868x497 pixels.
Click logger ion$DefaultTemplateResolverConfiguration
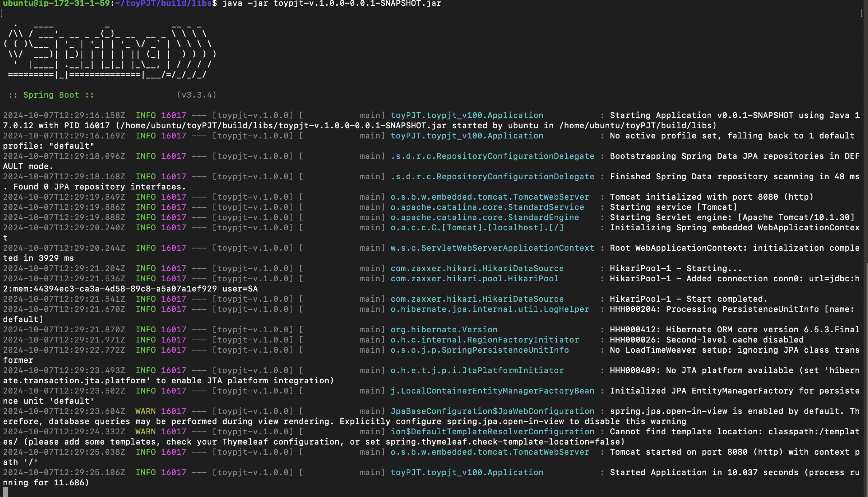point(492,432)
